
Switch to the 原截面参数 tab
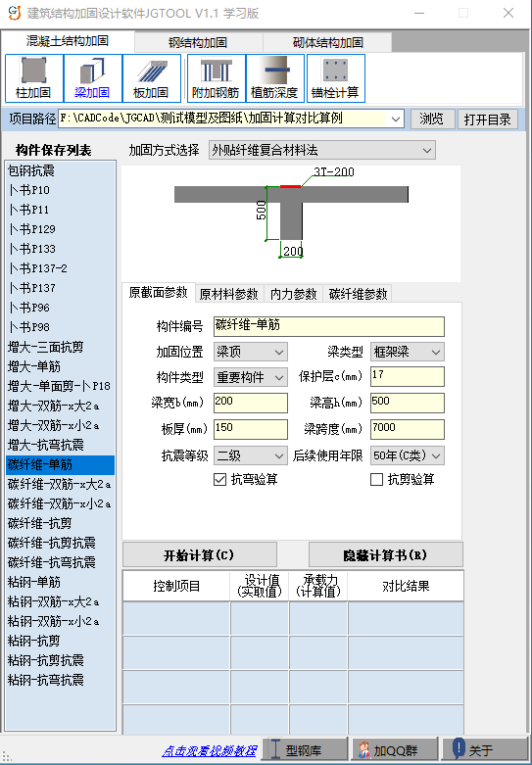[x=158, y=292]
